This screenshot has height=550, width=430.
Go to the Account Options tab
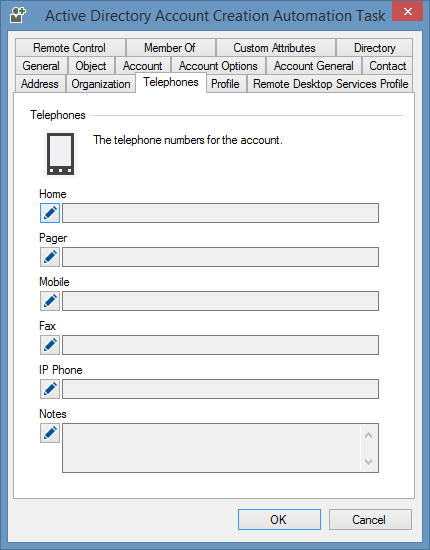(x=218, y=66)
